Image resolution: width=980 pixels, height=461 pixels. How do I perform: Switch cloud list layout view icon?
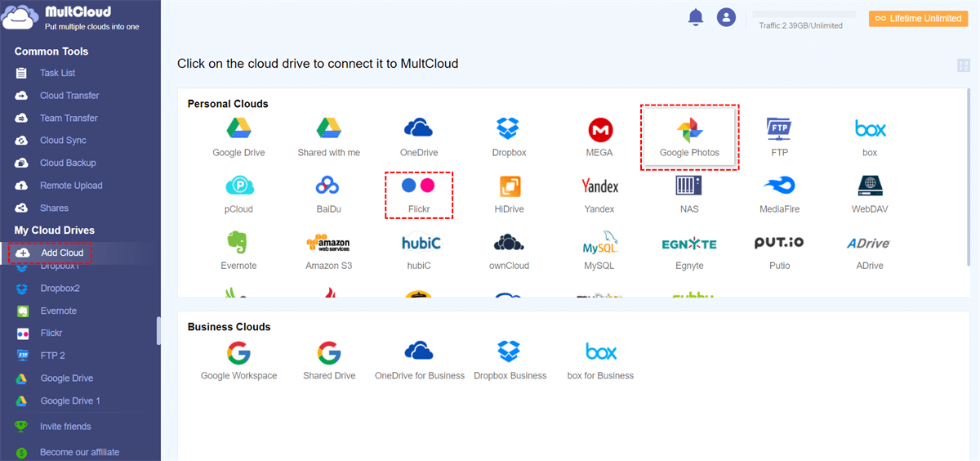coord(964,65)
